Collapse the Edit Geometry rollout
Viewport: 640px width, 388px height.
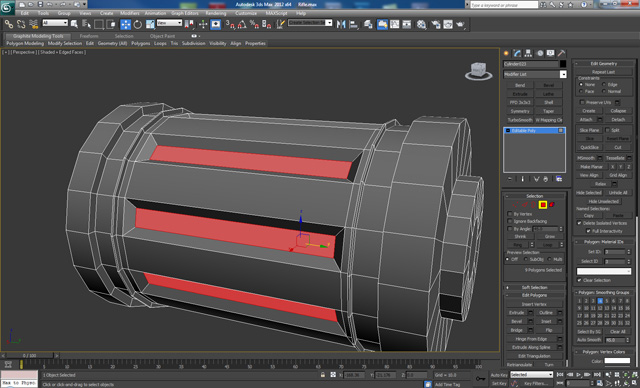pyautogui.click(x=604, y=64)
